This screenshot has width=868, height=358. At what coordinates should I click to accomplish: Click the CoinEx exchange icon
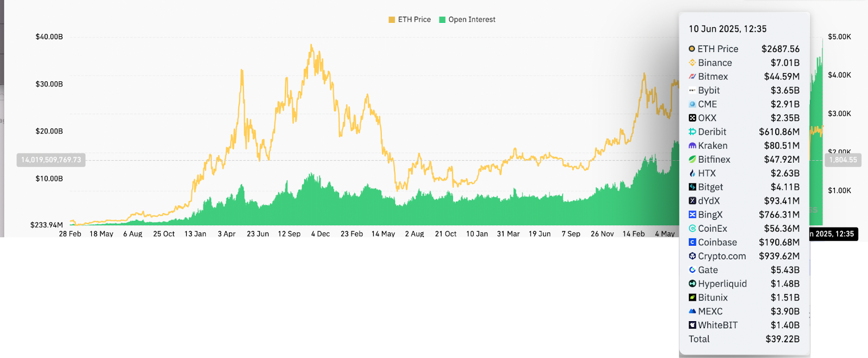coord(692,228)
